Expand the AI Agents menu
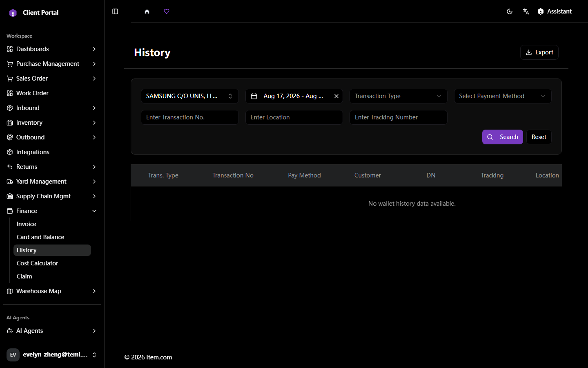Screen dimensions: 588x368 (52, 331)
